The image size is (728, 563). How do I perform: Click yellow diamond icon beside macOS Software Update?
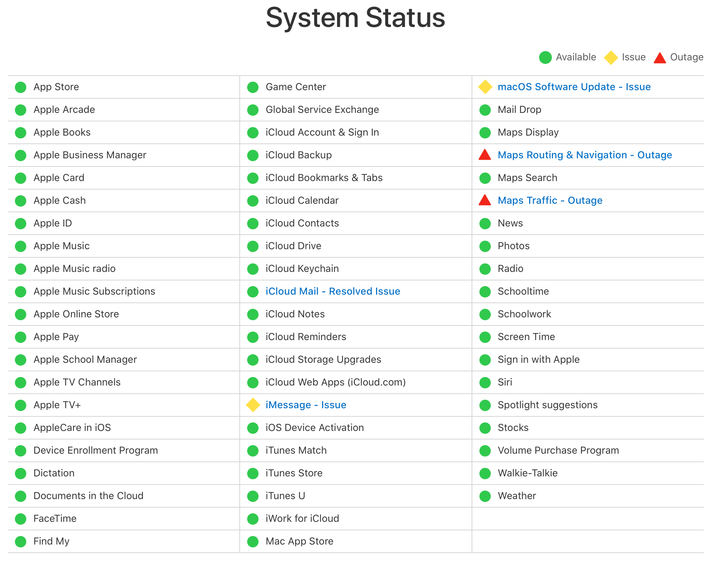(485, 87)
